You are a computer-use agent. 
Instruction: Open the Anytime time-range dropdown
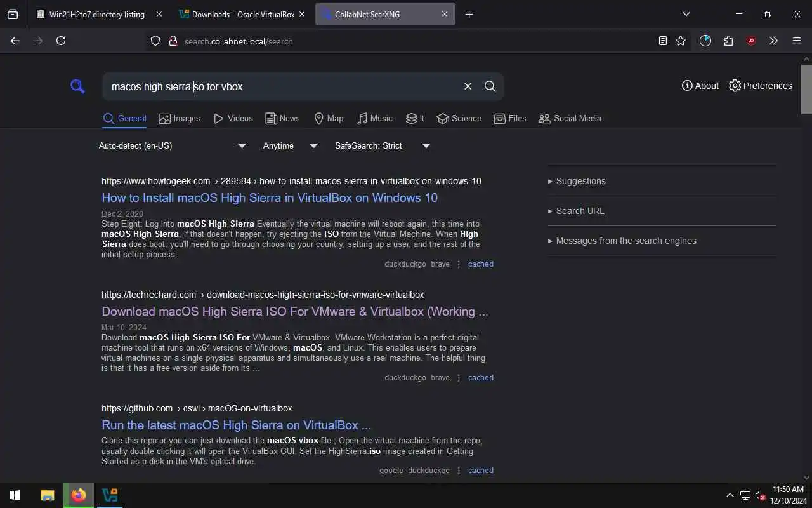click(291, 145)
